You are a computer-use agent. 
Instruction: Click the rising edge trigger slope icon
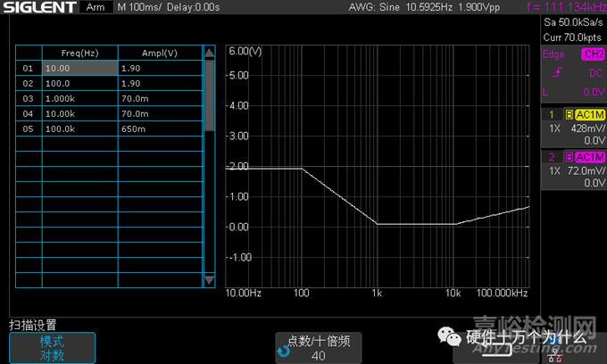(560, 72)
